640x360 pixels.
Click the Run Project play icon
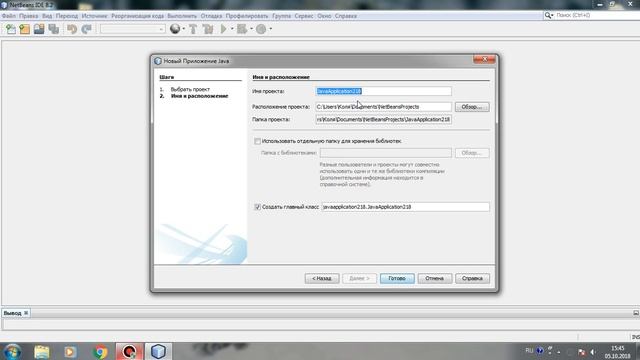(x=224, y=29)
